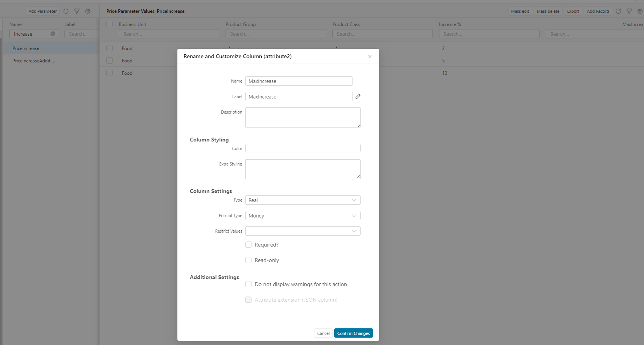Expand the Restrict Values dropdown
Viewport: 644px width, 345px height.
pos(303,231)
